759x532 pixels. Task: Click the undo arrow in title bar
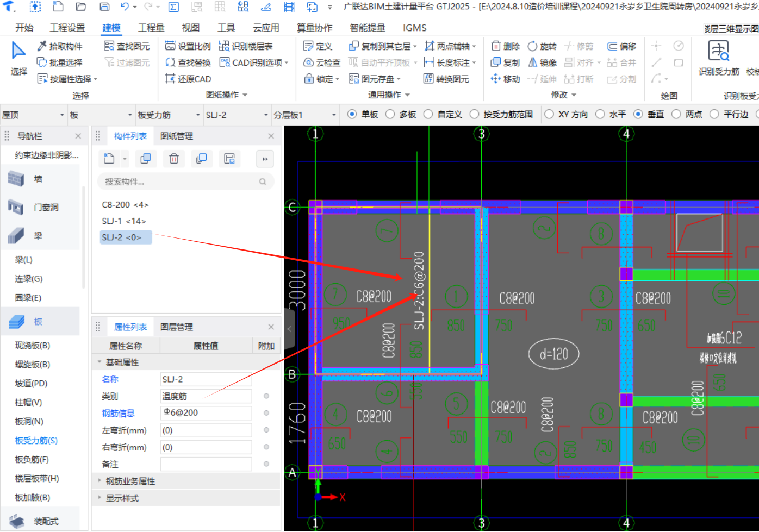[125, 7]
